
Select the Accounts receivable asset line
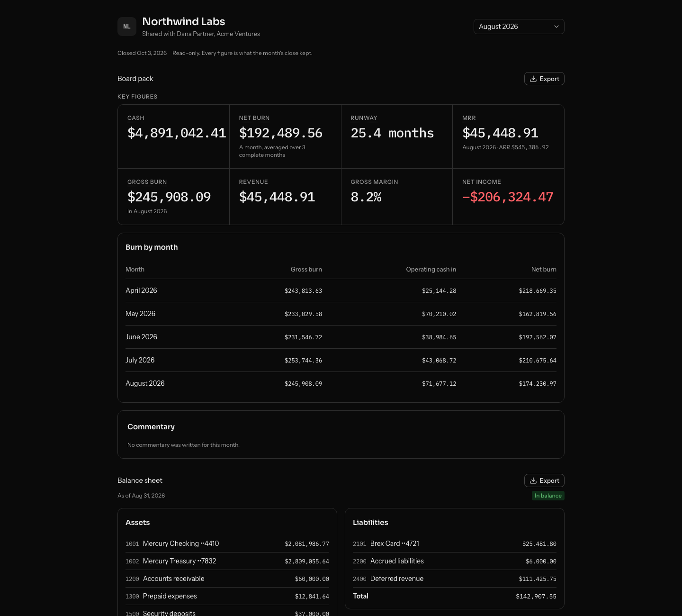(227, 579)
